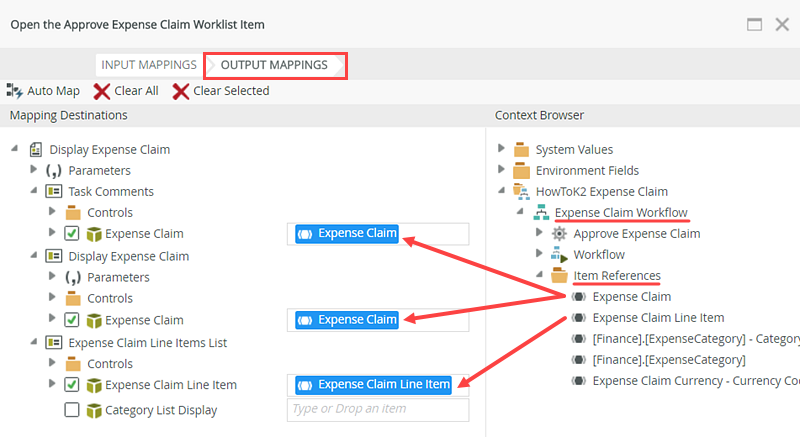The image size is (800, 437).
Task: Click the HowToK2 Expense Claim icon
Action: point(521,191)
